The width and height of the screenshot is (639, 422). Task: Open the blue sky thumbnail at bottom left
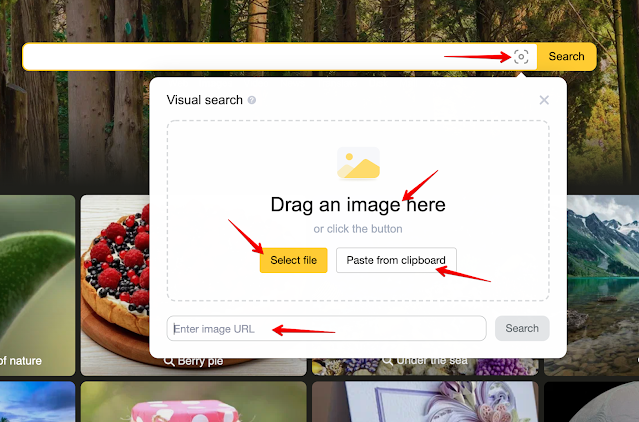[x=37, y=402]
